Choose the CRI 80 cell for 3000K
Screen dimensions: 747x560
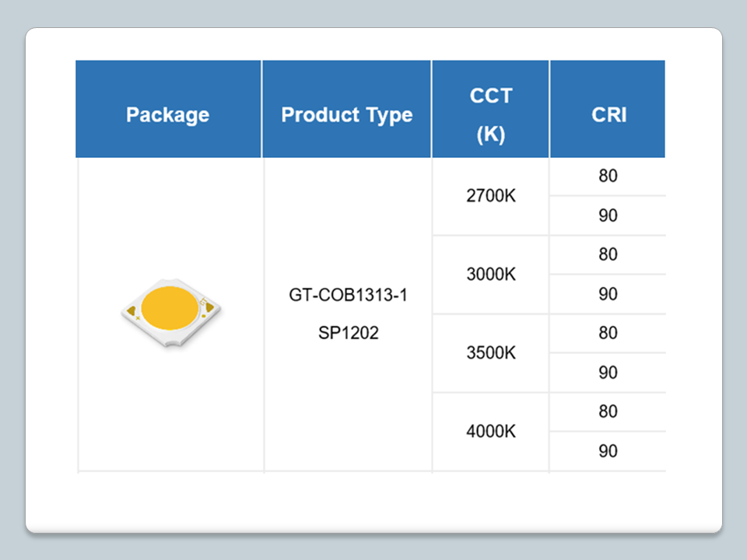click(608, 255)
